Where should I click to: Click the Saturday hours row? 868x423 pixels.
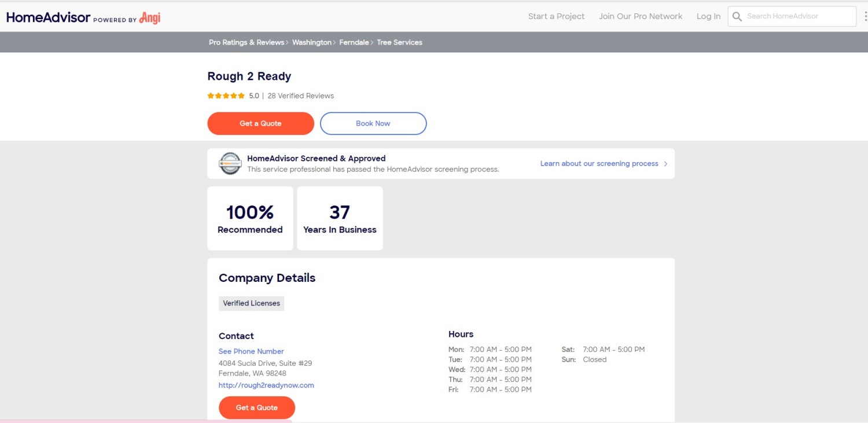pyautogui.click(x=603, y=350)
